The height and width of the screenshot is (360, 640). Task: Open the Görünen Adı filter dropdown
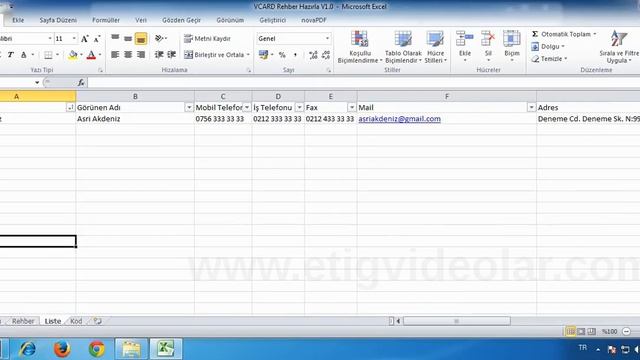[x=189, y=107]
